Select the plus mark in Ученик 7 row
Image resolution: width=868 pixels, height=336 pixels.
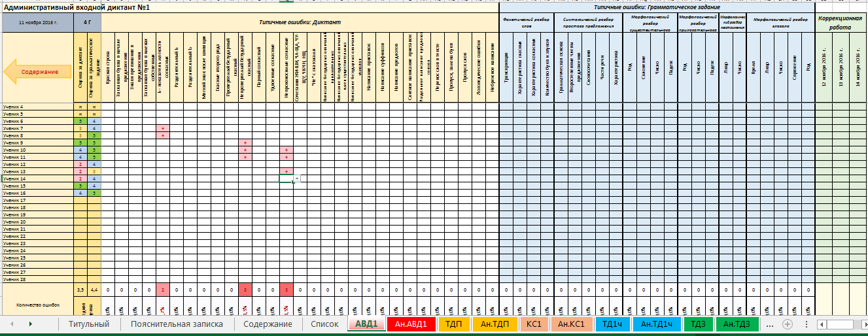pos(162,128)
